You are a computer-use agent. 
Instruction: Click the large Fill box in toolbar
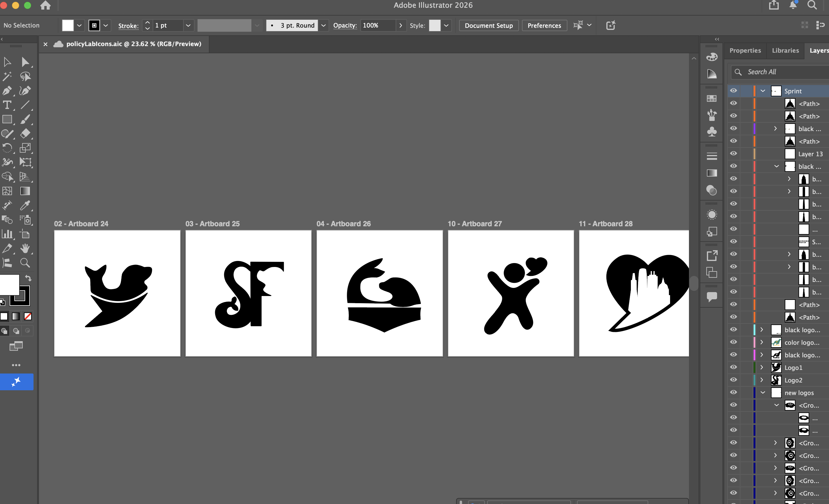9,284
